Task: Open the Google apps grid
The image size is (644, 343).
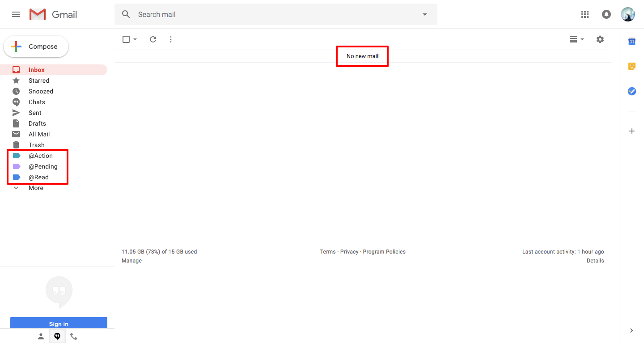Action: 585,14
